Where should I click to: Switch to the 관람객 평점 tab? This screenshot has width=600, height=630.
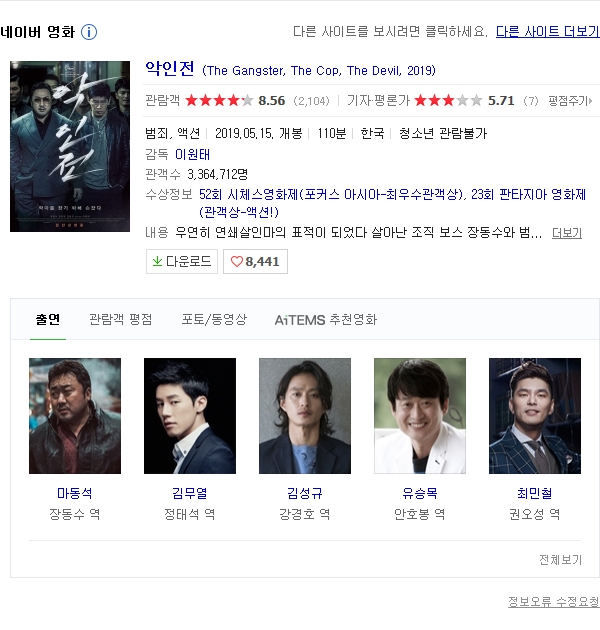[121, 319]
